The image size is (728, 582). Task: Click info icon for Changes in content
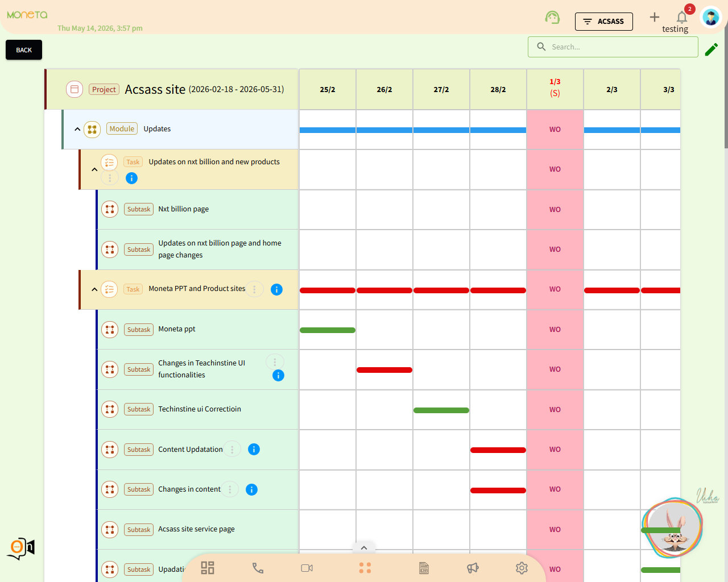point(251,489)
